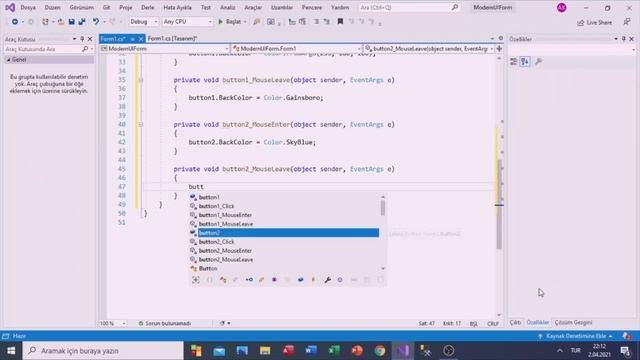Viewport: 640px width, 360px height.
Task: Save the current file with the floppy icon
Action: [71, 22]
